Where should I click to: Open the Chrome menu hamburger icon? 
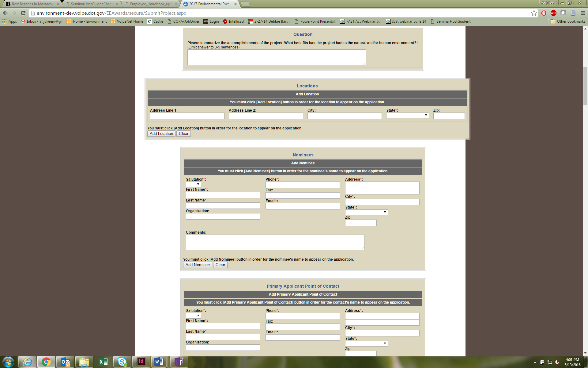coord(583,13)
